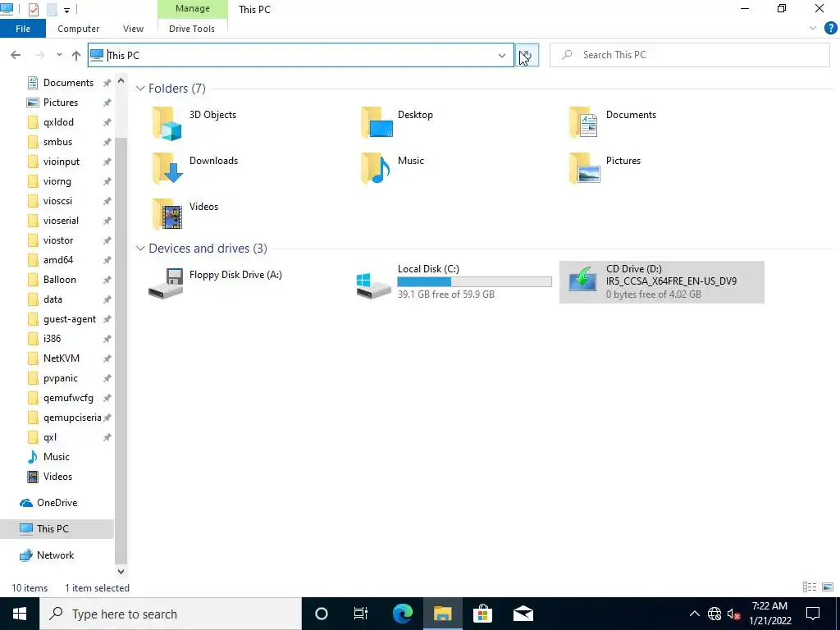This screenshot has height=630, width=840.
Task: Open Customize Quick Access Toolbar dropdown
Action: [x=67, y=10]
